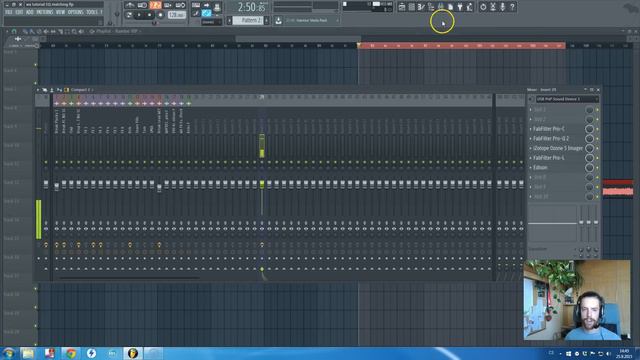Click the arrow icon next to keyboard icon
640x360 pixels.
[207, 5]
